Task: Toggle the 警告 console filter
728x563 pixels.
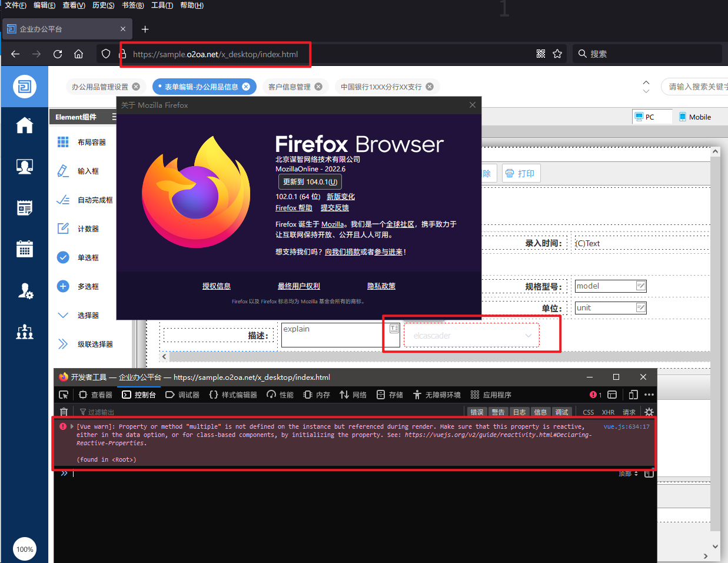Action: click(x=498, y=412)
